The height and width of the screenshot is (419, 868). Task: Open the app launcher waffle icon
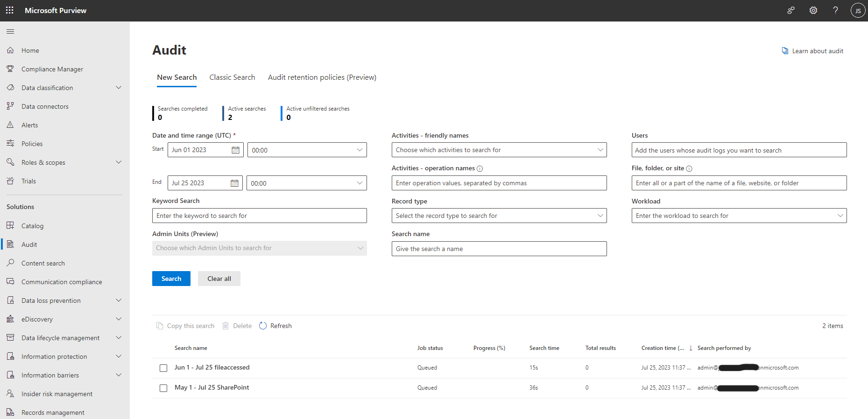click(9, 10)
